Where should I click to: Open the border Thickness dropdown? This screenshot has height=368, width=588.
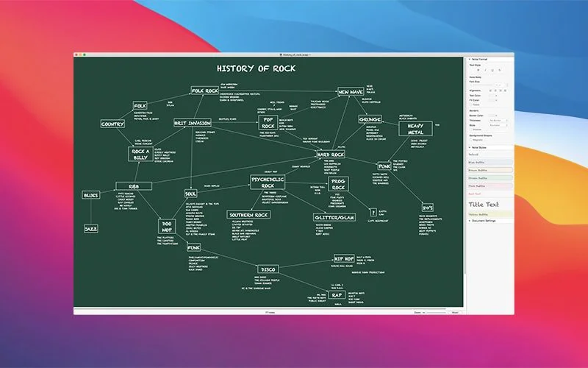pyautogui.click(x=497, y=120)
